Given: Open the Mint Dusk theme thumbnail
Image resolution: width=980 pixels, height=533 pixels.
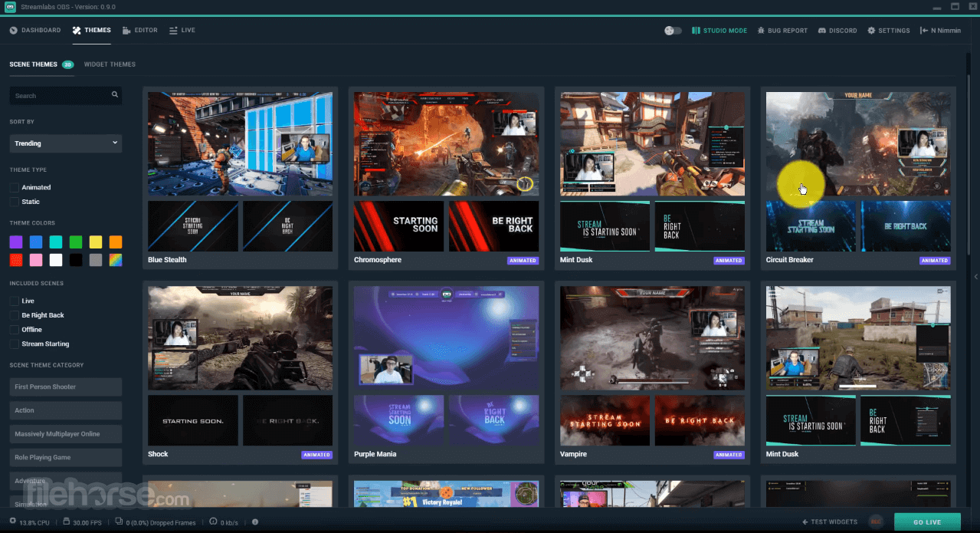Looking at the screenshot, I should coord(652,143).
